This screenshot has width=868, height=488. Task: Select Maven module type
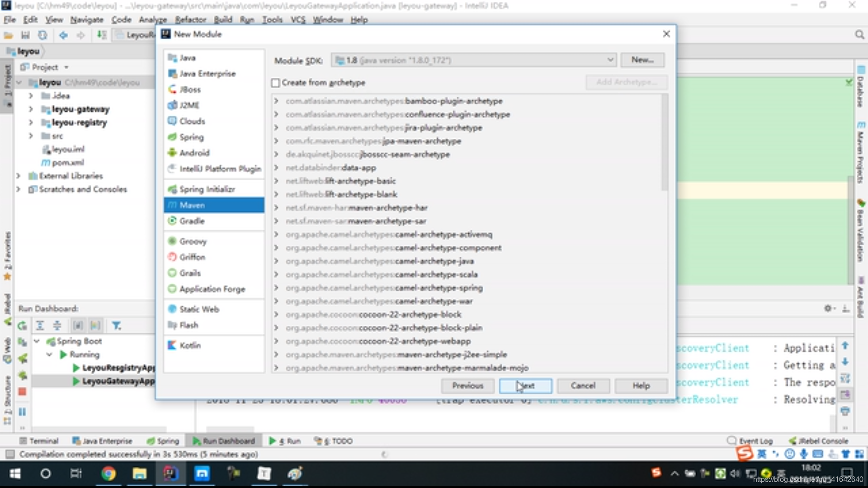[214, 205]
